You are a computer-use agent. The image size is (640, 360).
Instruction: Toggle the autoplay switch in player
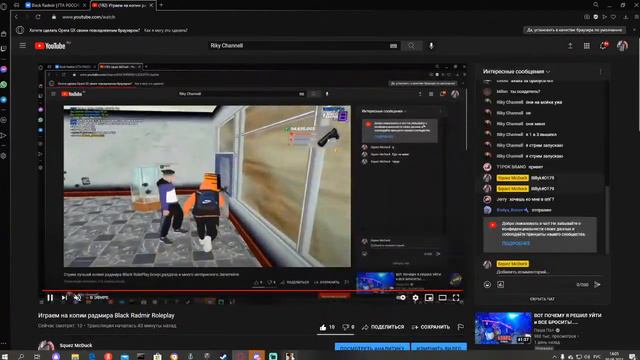click(x=401, y=298)
